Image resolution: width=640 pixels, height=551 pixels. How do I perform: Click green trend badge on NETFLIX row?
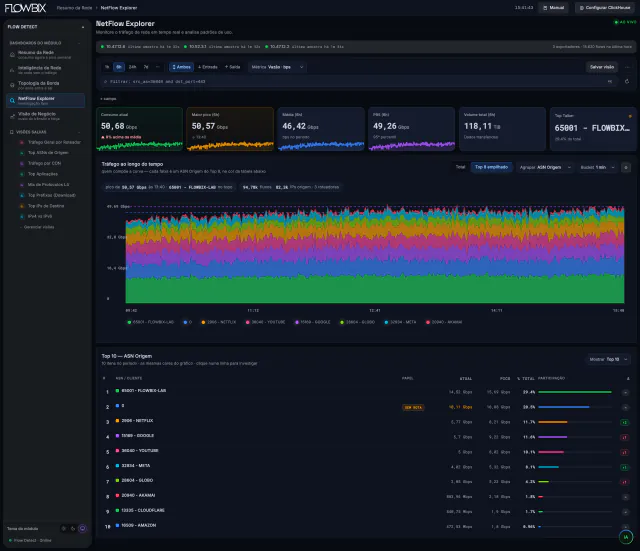point(624,422)
